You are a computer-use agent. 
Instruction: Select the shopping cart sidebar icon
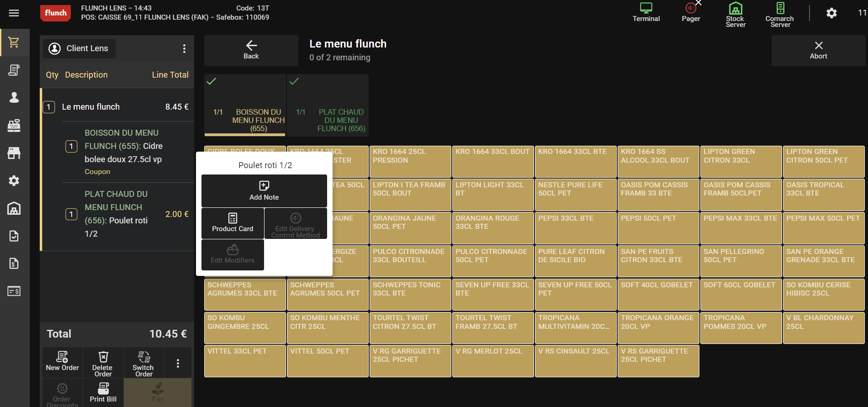14,42
